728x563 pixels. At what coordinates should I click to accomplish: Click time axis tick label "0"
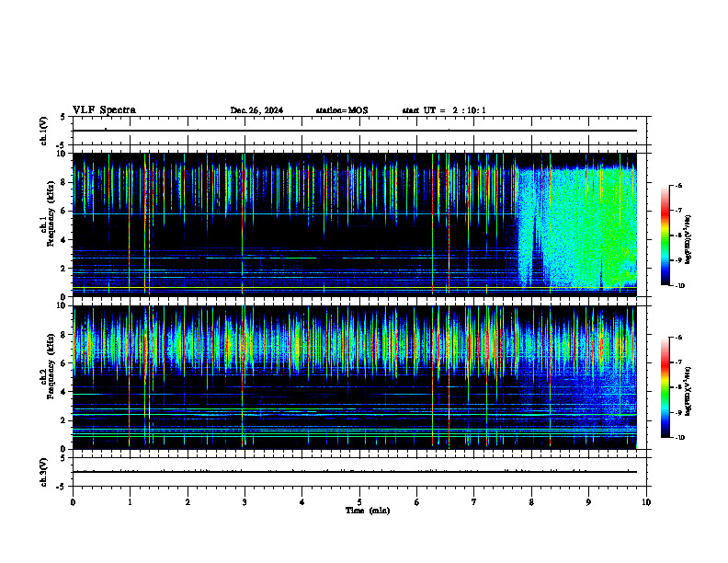click(x=73, y=502)
